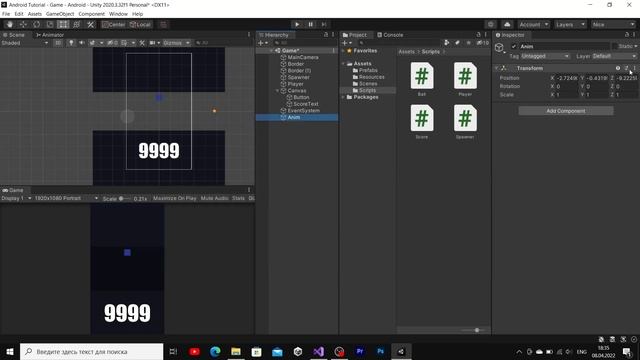The image size is (640, 360).
Task: Click the Add Component button
Action: 566,111
